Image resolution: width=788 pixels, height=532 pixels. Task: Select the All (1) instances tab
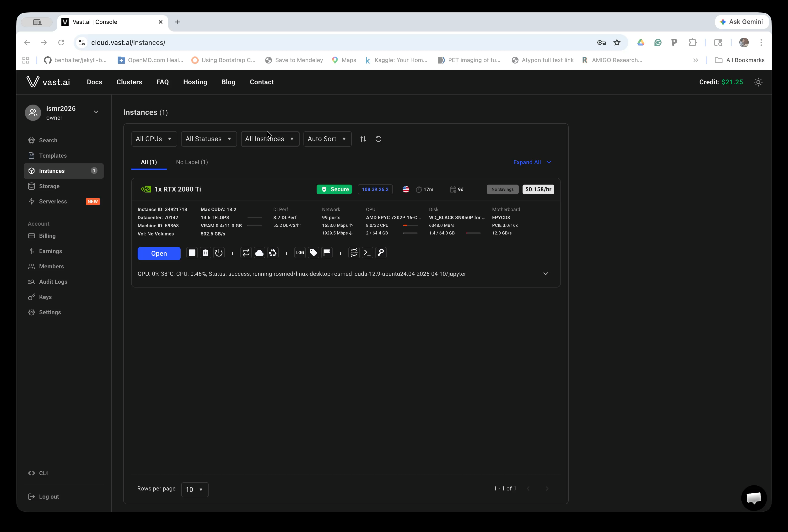click(x=149, y=162)
